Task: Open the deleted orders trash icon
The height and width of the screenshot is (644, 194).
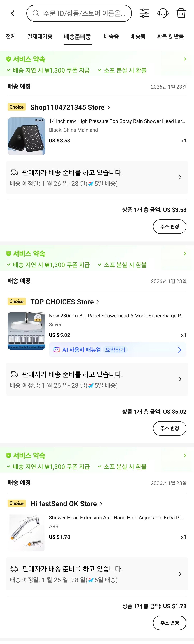Action: pos(181,13)
